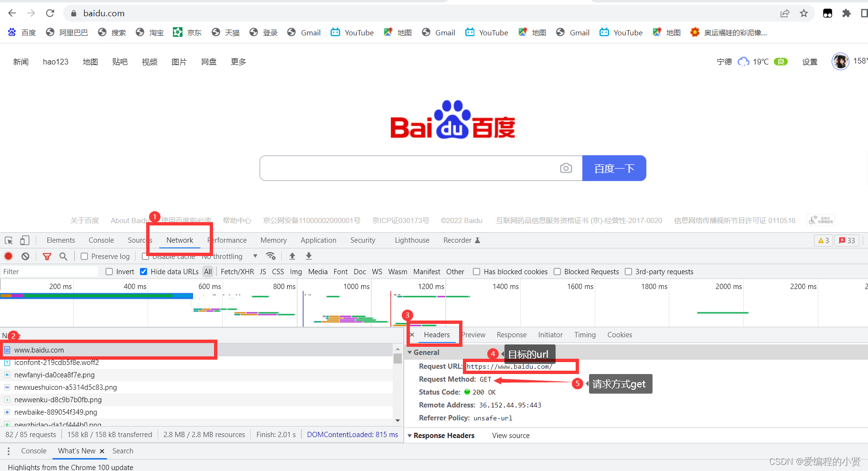Click the camera image-search icon
Screen dimensions: 868x471
pos(566,168)
